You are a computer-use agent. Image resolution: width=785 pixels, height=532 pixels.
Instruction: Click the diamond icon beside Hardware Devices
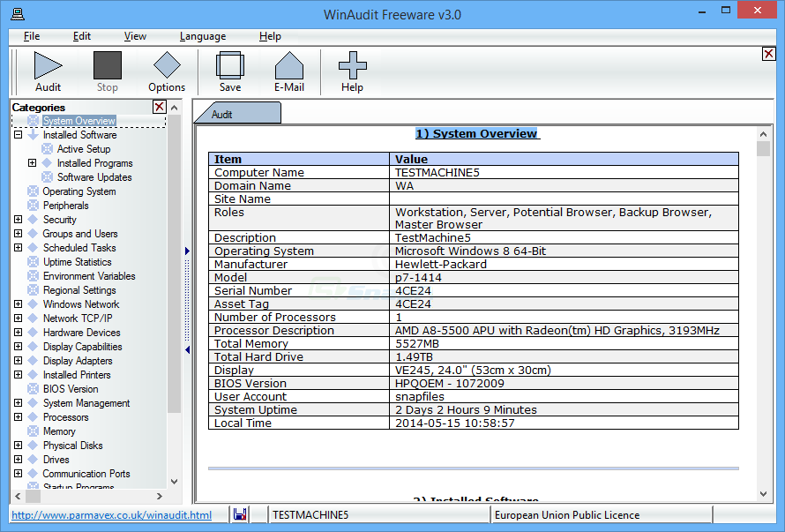tap(33, 332)
